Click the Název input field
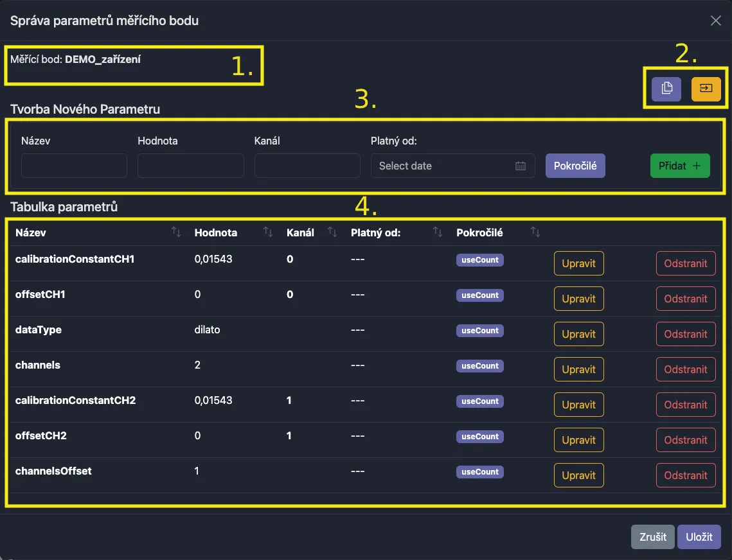732x560 pixels. 74,166
